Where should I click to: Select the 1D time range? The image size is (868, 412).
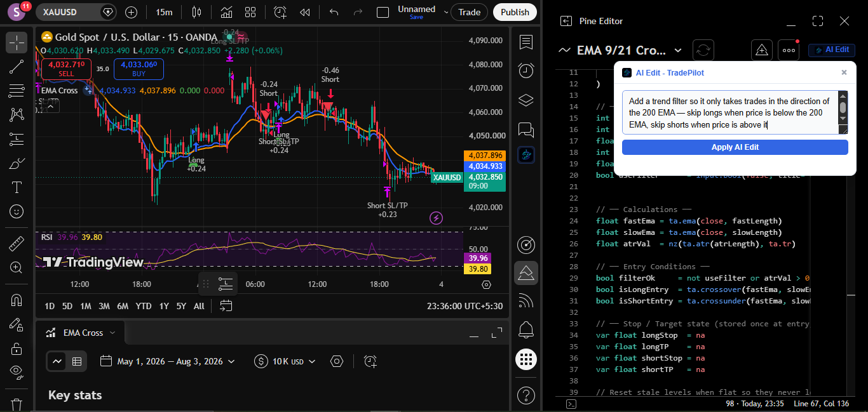[49, 306]
